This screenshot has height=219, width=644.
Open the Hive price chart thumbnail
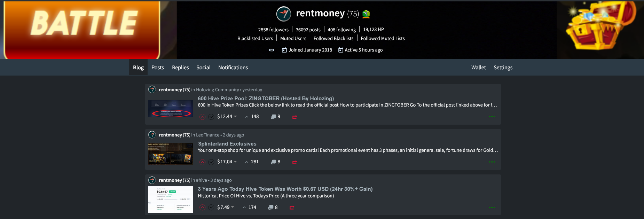[x=170, y=199]
